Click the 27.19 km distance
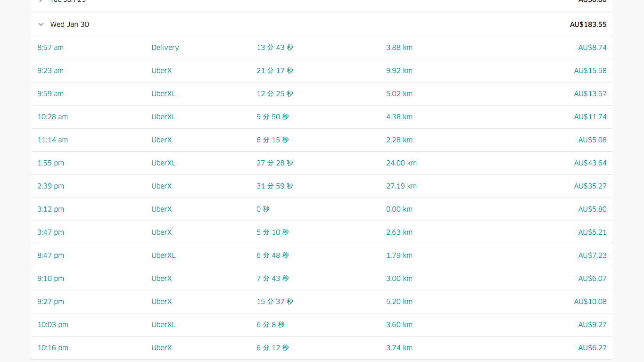Screen dimensions: 644x362 [401, 186]
